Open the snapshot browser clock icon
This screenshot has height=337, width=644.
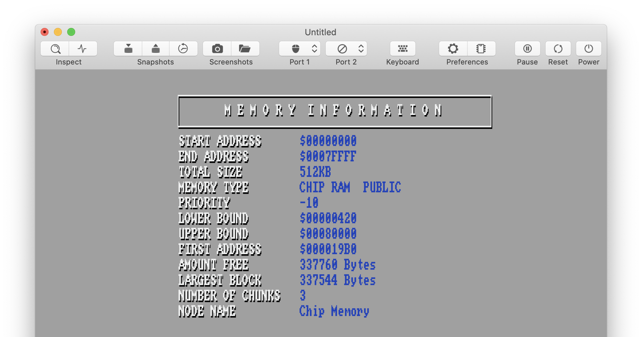(183, 49)
